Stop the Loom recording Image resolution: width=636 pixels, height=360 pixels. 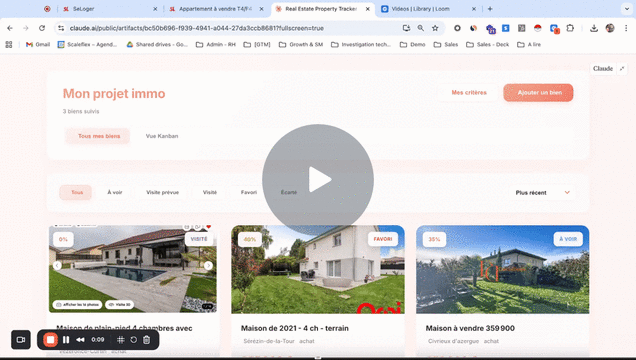[50, 340]
